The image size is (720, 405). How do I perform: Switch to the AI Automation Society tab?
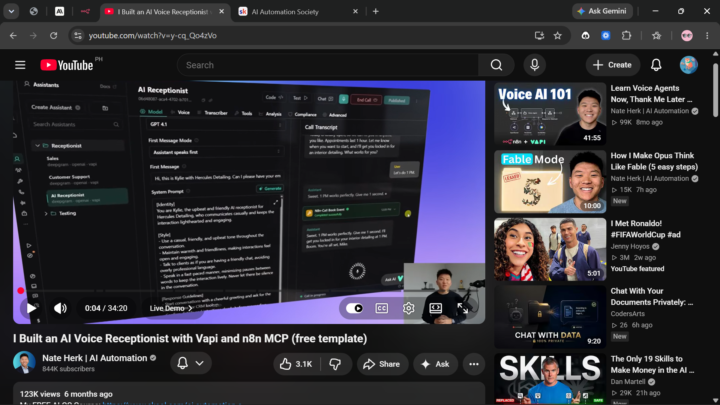click(298, 11)
